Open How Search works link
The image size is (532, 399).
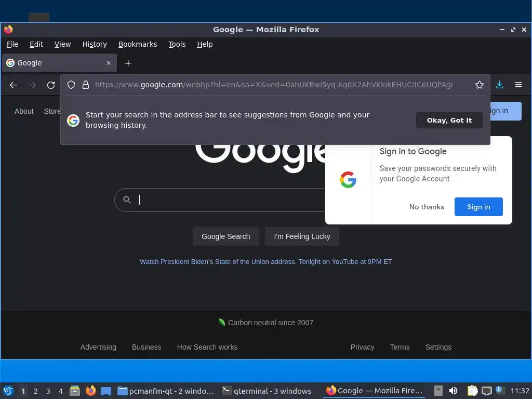click(207, 347)
